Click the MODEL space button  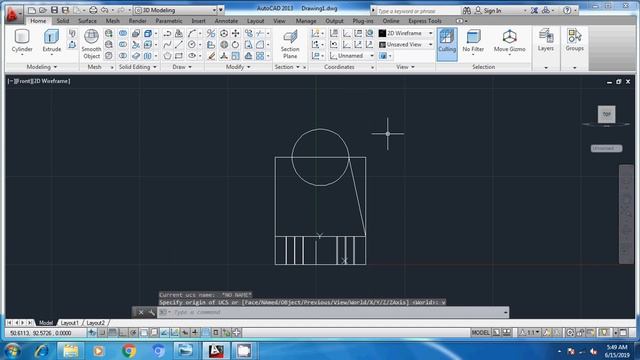480,333
